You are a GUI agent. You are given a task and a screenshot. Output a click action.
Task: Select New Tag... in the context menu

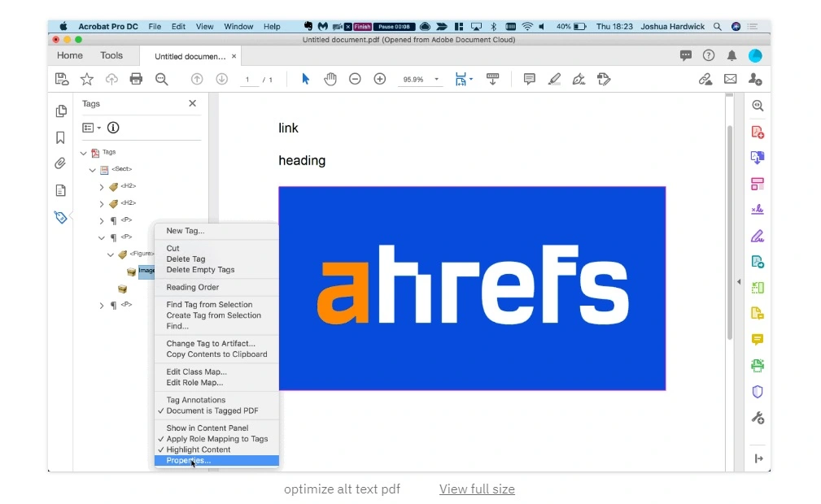point(216,231)
